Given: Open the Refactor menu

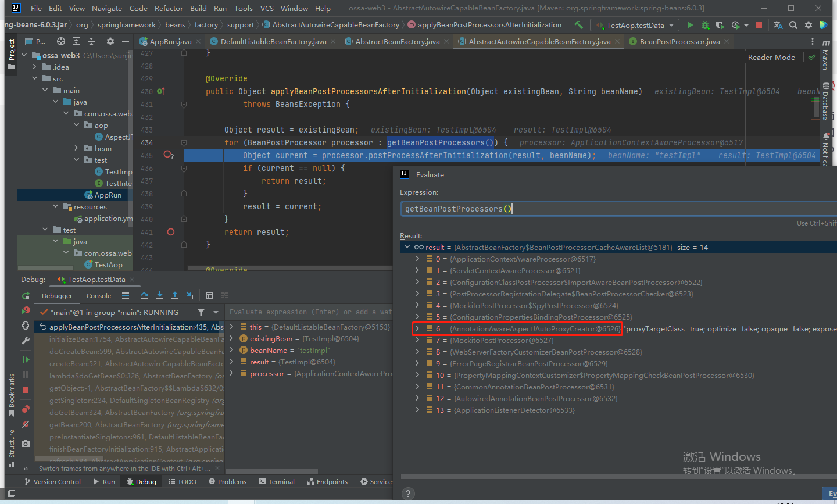Looking at the screenshot, I should (169, 8).
